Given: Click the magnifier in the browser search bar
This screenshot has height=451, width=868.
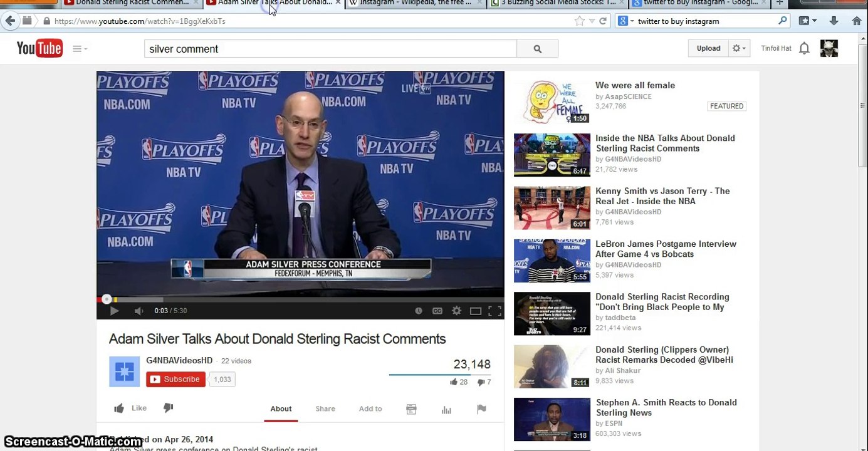Looking at the screenshot, I should click(783, 21).
